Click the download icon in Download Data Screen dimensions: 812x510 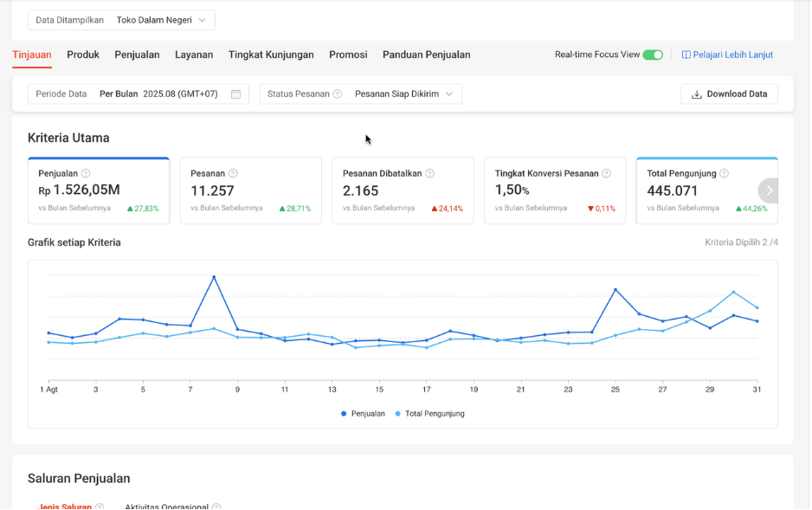pos(697,94)
